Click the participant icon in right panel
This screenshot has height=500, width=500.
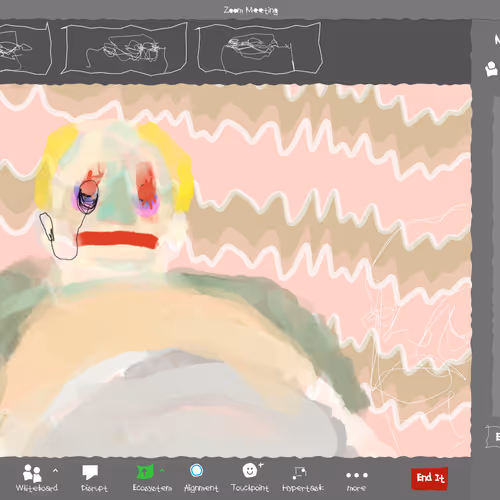(x=491, y=69)
